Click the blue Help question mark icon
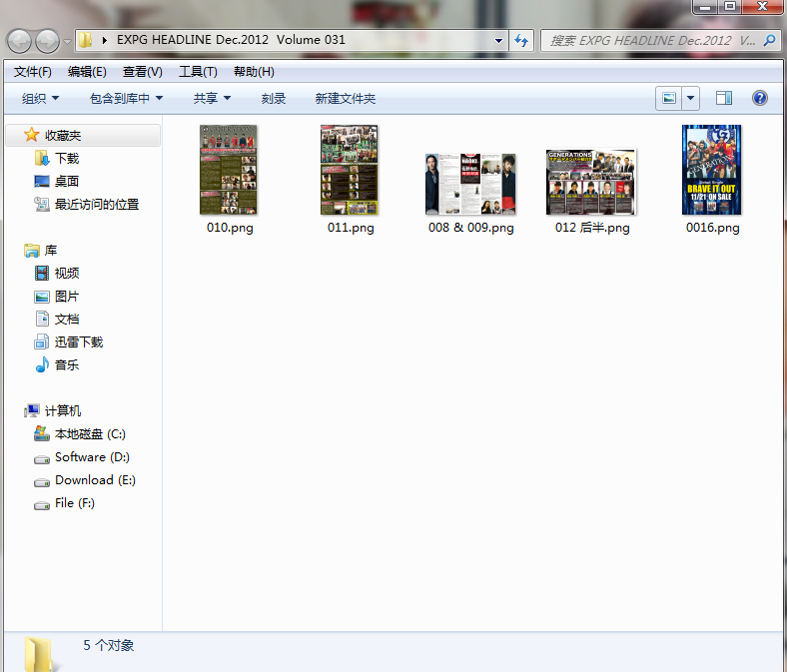The height and width of the screenshot is (672, 787). (760, 98)
